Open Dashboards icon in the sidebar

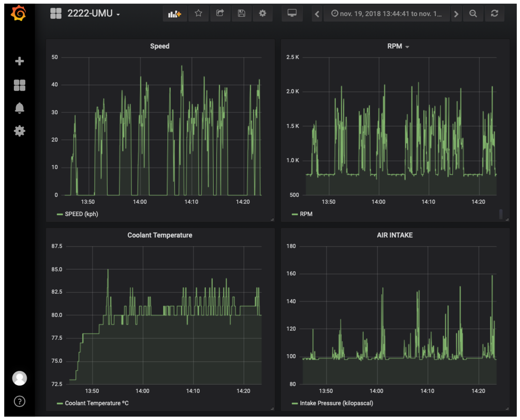pos(19,85)
